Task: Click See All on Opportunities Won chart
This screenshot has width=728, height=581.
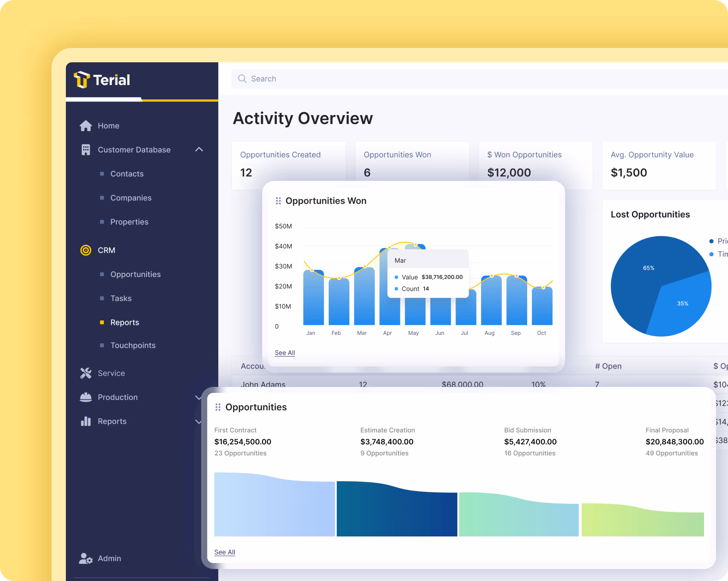Action: coord(284,352)
